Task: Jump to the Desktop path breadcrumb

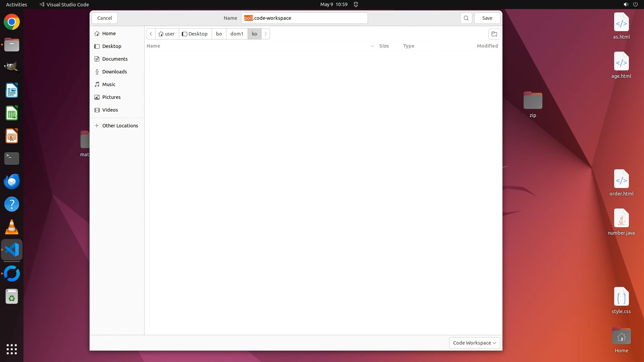Action: (195, 34)
